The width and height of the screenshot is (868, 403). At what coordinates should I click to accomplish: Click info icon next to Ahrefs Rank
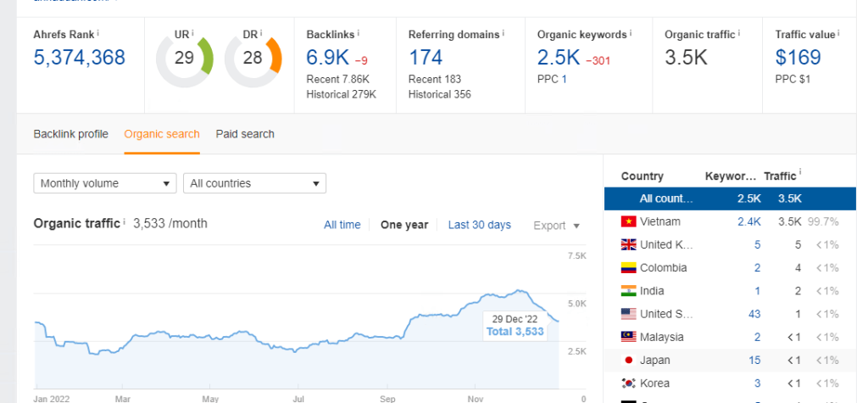pos(98,33)
